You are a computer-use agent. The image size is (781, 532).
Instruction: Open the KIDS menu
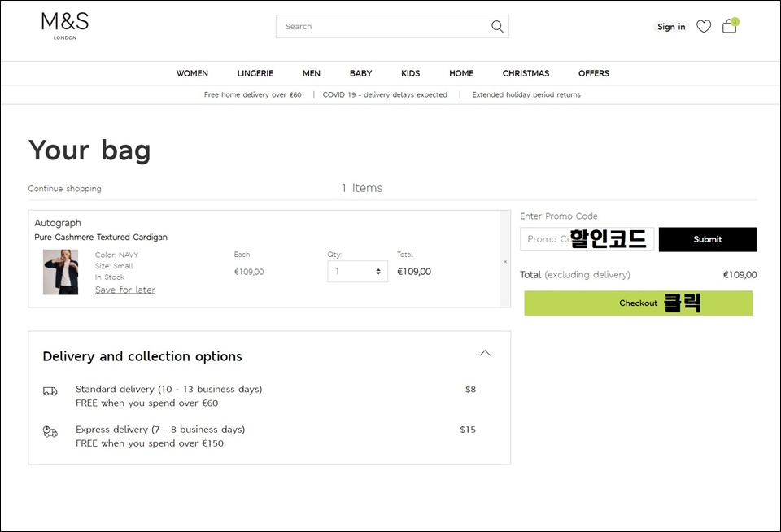[x=410, y=73]
